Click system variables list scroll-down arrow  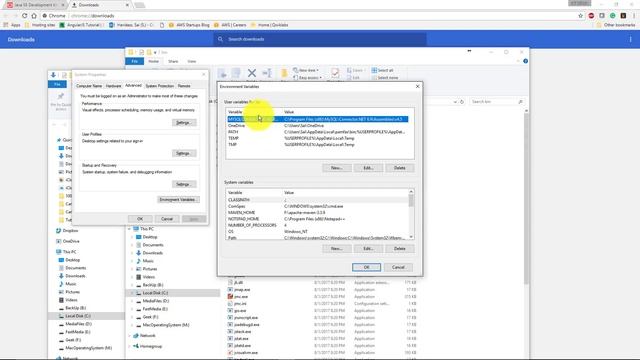[411, 237]
